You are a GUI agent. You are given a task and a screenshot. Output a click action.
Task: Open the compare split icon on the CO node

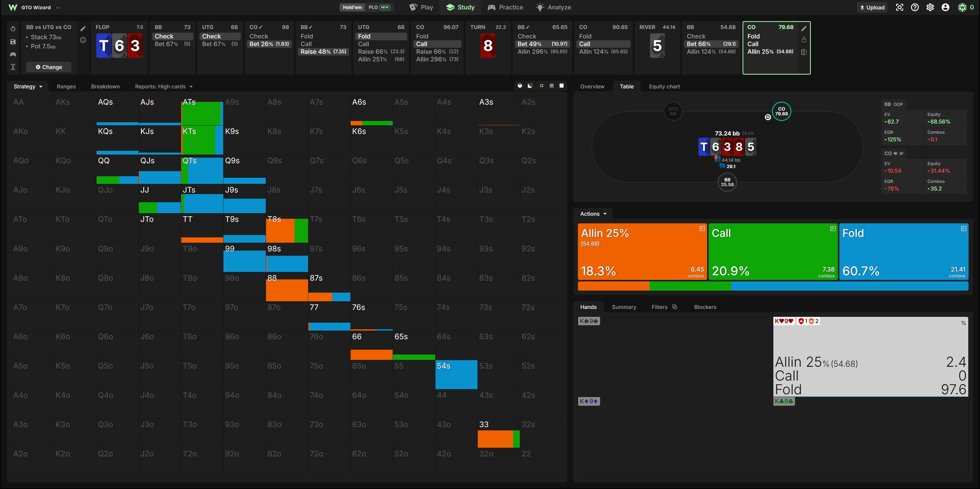click(804, 52)
